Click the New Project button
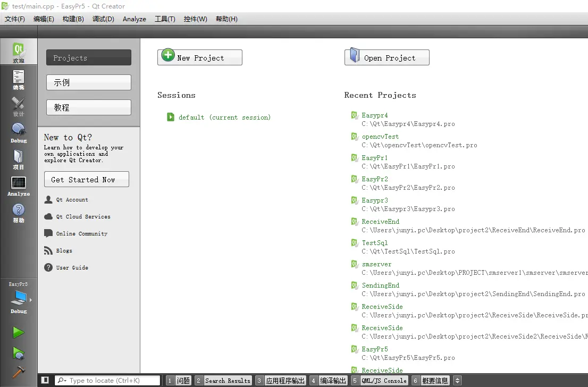Viewport: 588px width, 387px height. pos(200,57)
